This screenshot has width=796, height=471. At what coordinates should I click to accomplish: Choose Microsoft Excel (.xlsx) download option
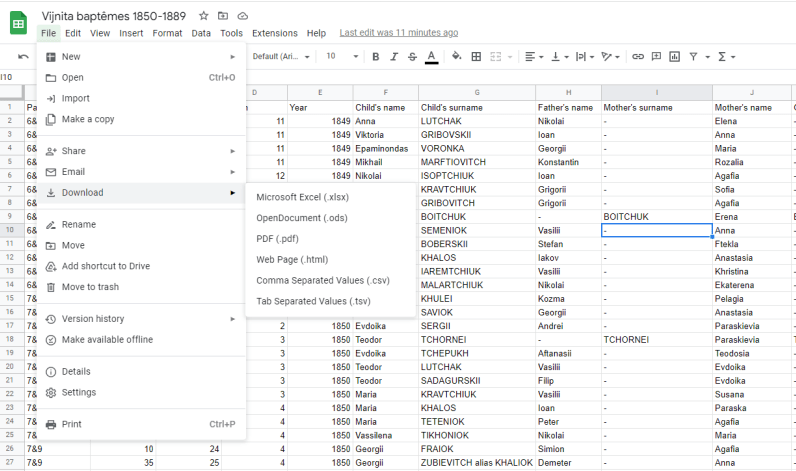[302, 197]
